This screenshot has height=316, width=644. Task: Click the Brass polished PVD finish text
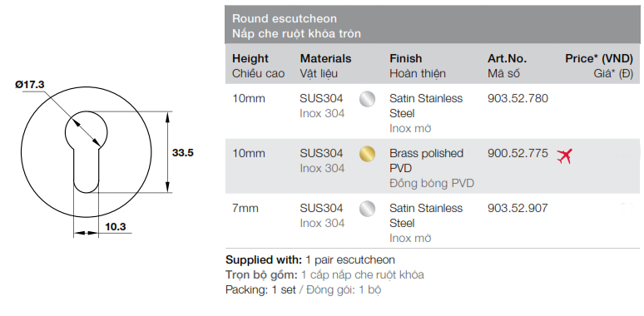point(426,160)
